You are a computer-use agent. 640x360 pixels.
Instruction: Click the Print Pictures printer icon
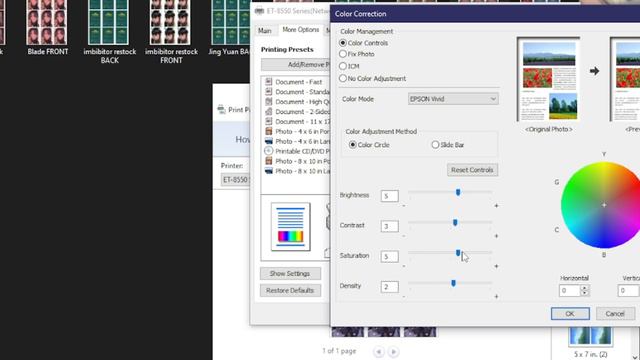click(221, 109)
